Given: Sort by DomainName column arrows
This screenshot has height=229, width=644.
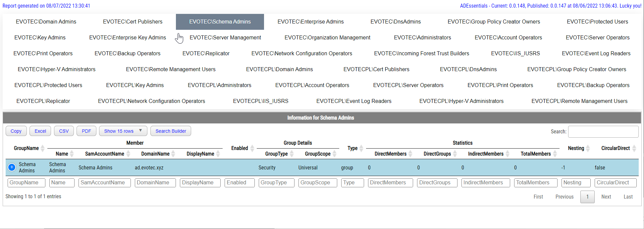Looking at the screenshot, I should [173, 154].
